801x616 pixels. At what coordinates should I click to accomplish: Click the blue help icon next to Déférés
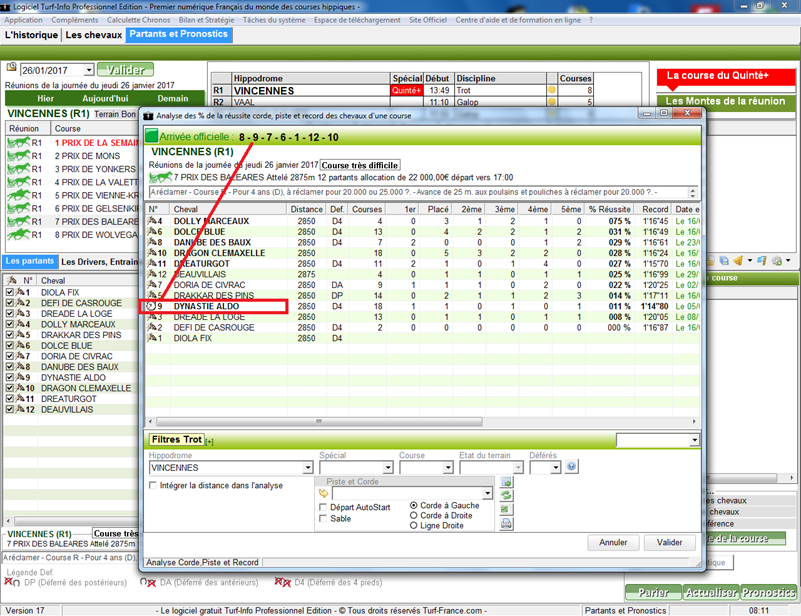pyautogui.click(x=572, y=466)
